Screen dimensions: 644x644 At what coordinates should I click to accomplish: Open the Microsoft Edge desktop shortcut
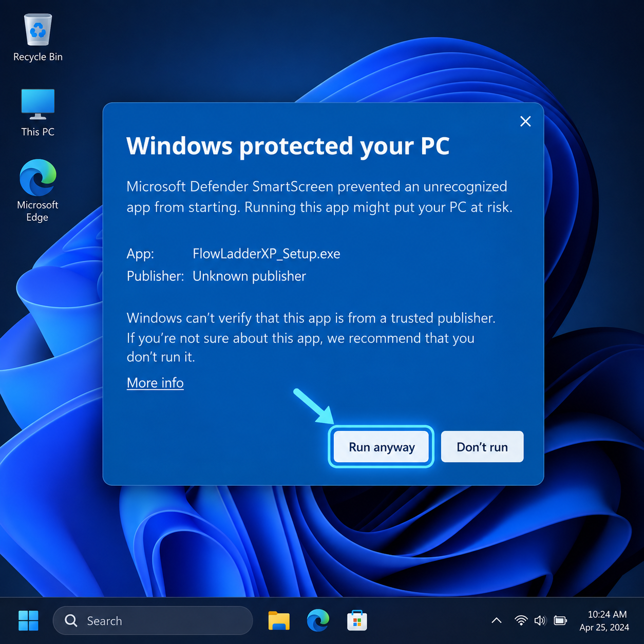click(x=38, y=190)
